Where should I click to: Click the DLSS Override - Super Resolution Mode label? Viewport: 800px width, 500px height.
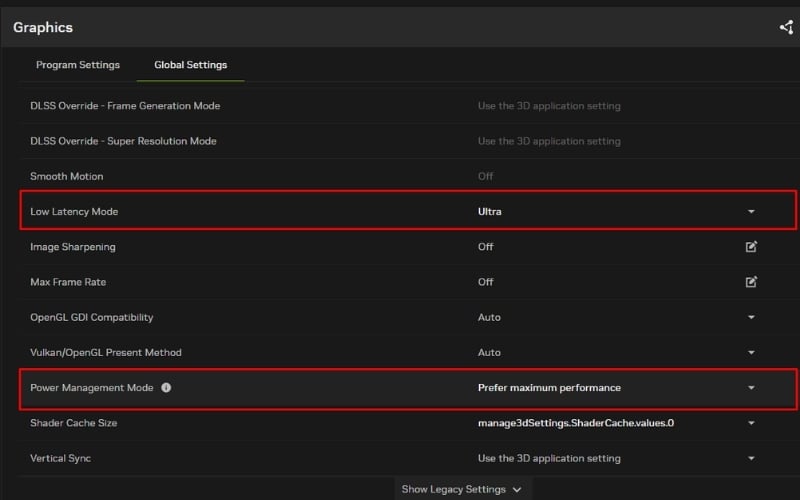pyautogui.click(x=123, y=141)
